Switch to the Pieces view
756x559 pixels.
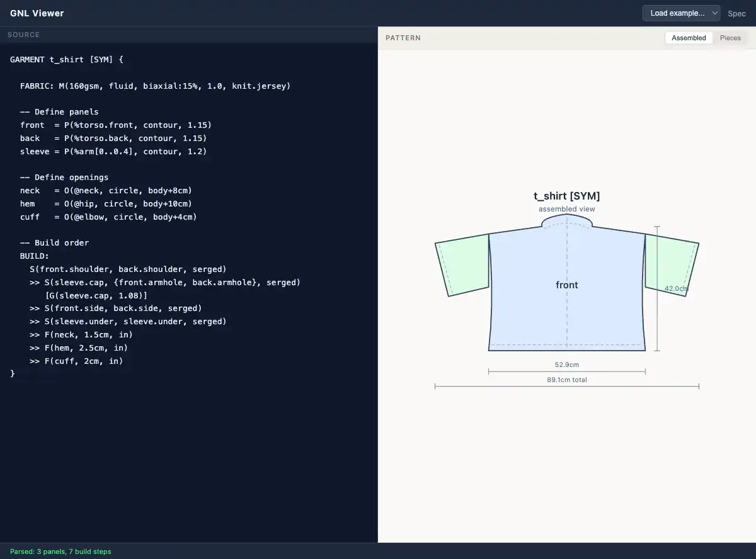(x=730, y=38)
